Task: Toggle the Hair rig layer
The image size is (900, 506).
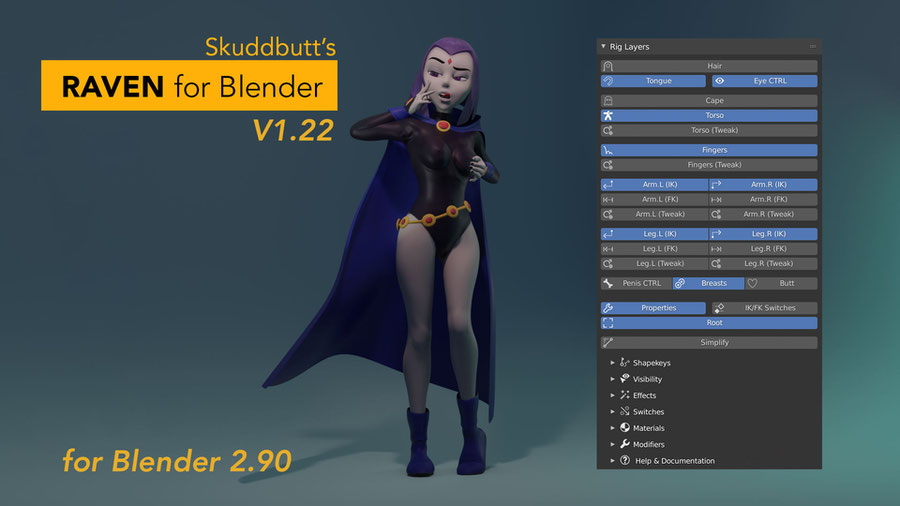Action: coord(709,66)
